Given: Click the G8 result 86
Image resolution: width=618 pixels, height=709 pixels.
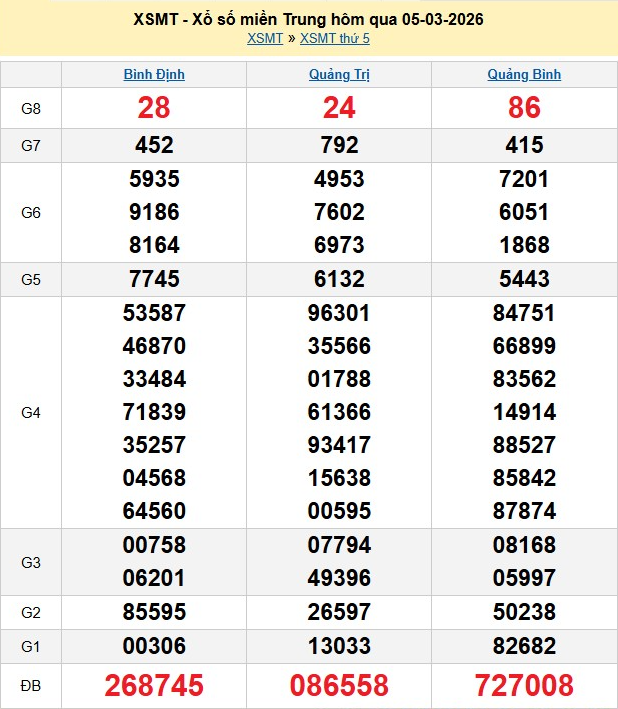Looking at the screenshot, I should (524, 108).
